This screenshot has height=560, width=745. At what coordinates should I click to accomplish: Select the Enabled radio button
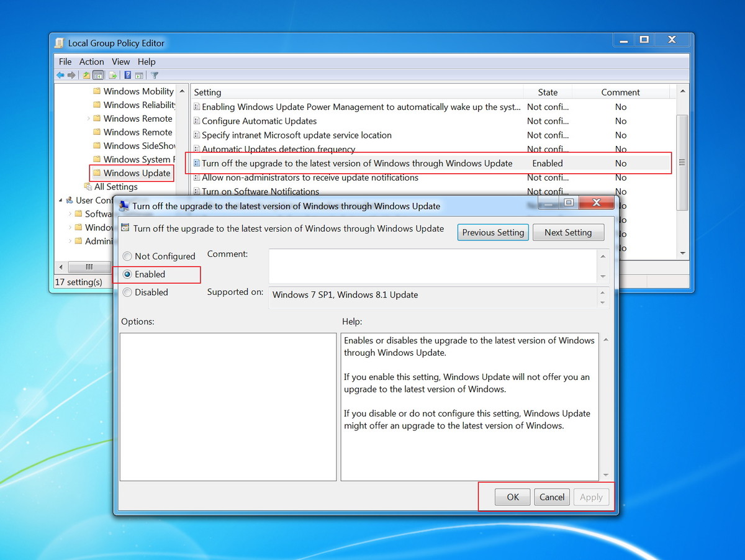(x=127, y=274)
